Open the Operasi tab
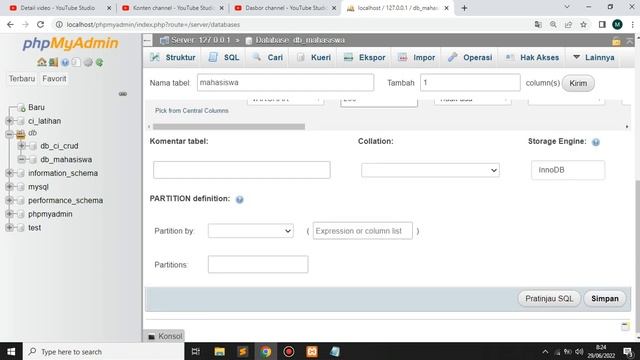640x360 pixels. (470, 58)
